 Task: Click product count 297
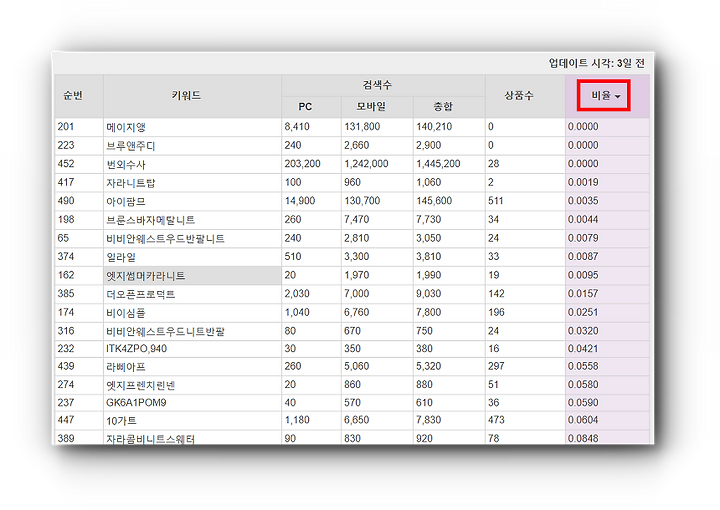pyautogui.click(x=496, y=366)
